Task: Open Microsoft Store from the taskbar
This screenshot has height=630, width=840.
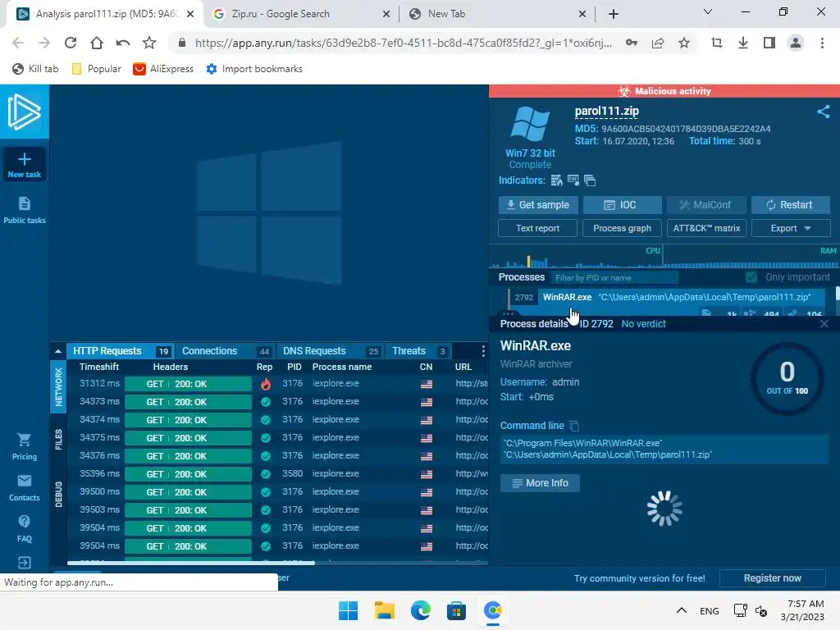Action: 456,610
